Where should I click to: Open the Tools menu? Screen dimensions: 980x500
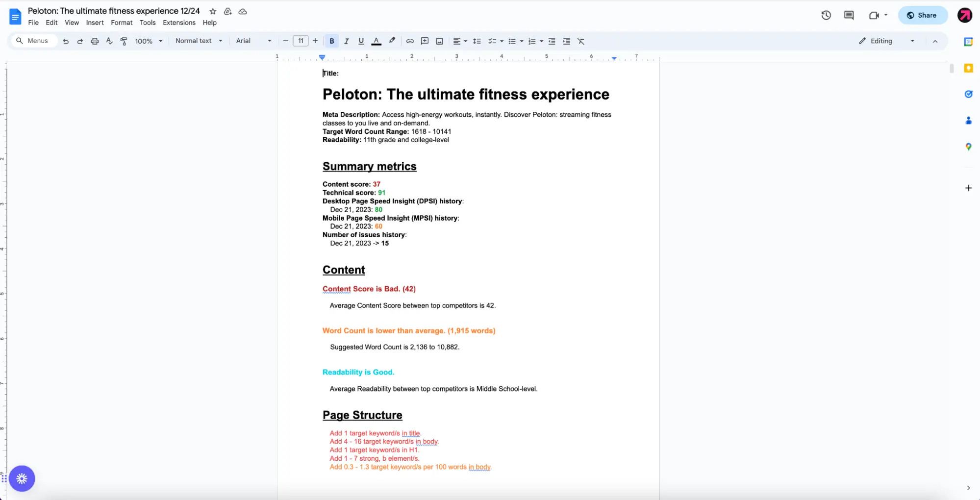148,23
